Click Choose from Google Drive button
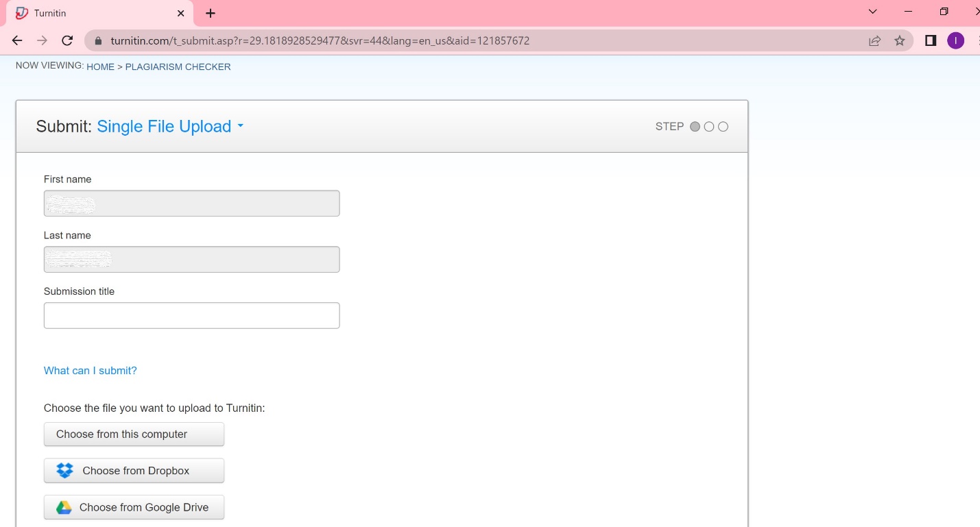The image size is (980, 527). (x=134, y=508)
